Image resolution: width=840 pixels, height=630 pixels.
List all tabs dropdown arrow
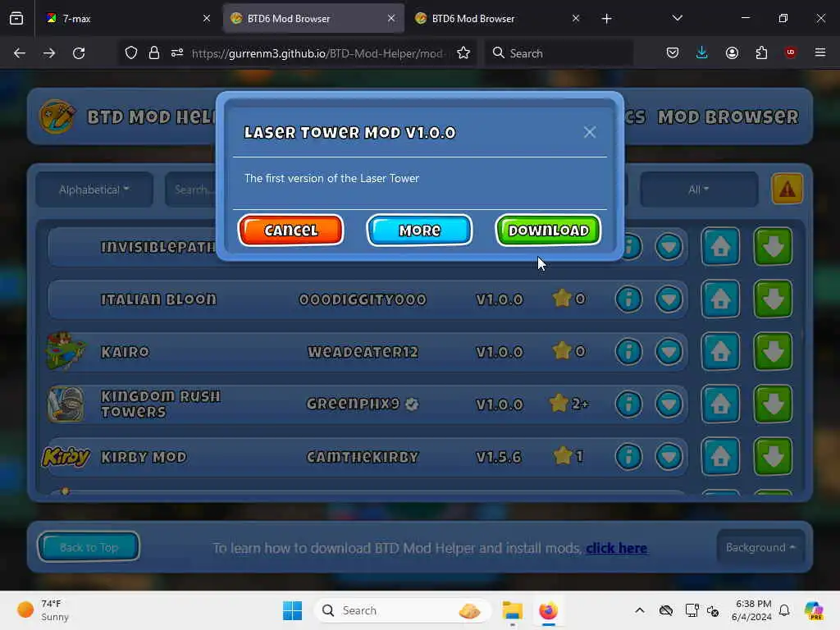(677, 18)
